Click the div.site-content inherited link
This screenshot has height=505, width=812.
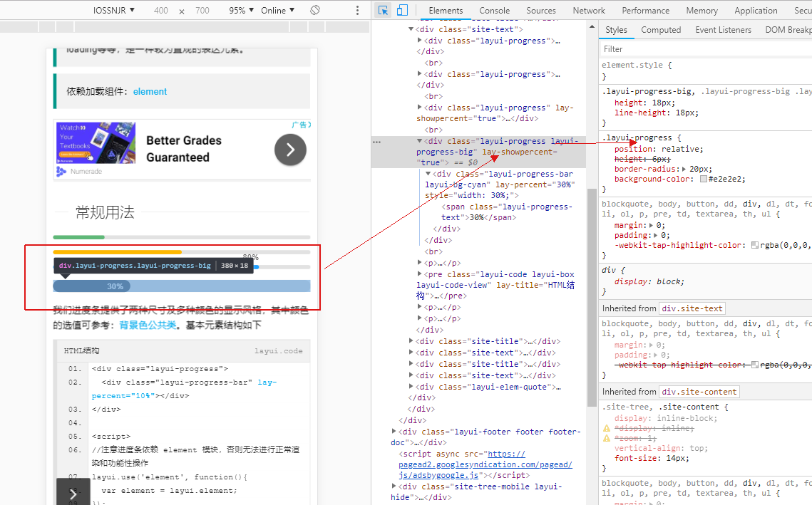point(699,392)
